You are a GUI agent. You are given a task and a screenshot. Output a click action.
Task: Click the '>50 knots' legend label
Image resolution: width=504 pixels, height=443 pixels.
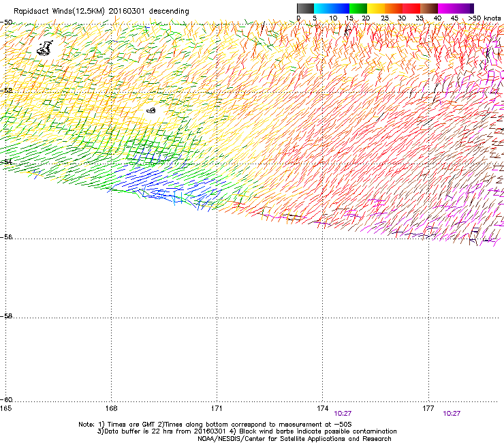pyautogui.click(x=484, y=18)
